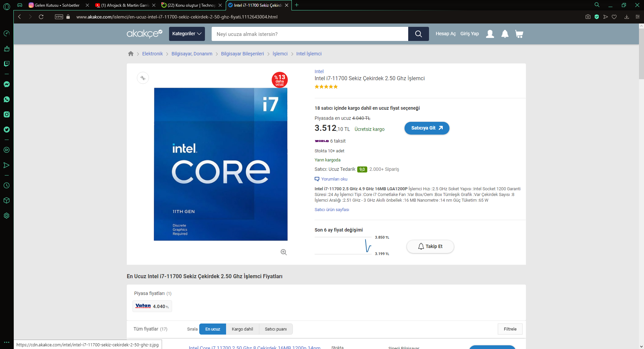Image resolution: width=644 pixels, height=349 pixels.
Task: Expand the Kategoriler dropdown
Action: tap(187, 34)
